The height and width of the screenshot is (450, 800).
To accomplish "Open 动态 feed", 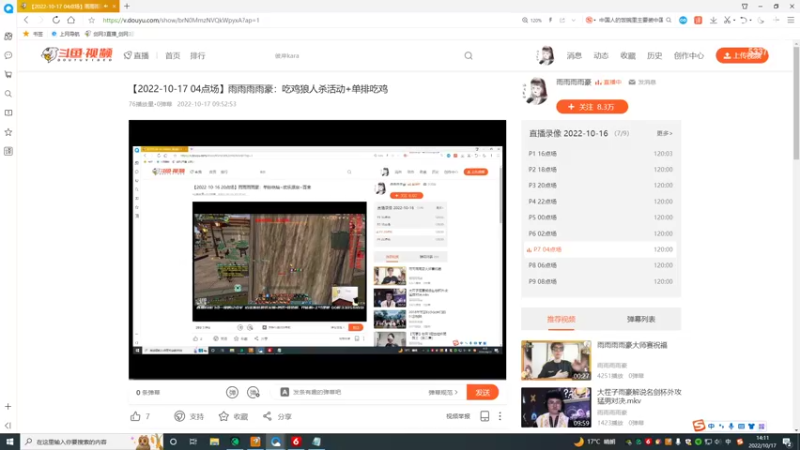I will click(x=601, y=56).
